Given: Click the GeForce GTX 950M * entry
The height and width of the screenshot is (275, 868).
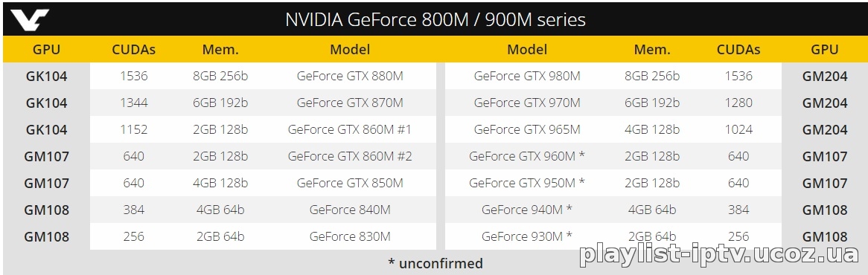Looking at the screenshot, I should pyautogui.click(x=527, y=182).
